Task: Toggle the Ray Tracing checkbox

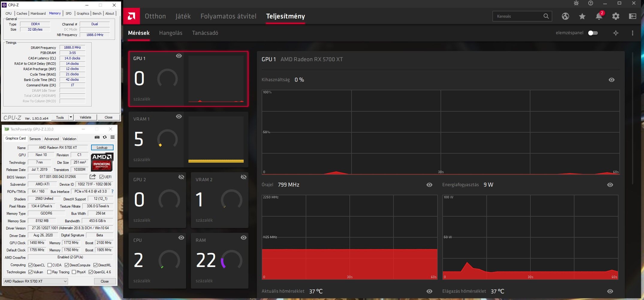Action: 49,272
